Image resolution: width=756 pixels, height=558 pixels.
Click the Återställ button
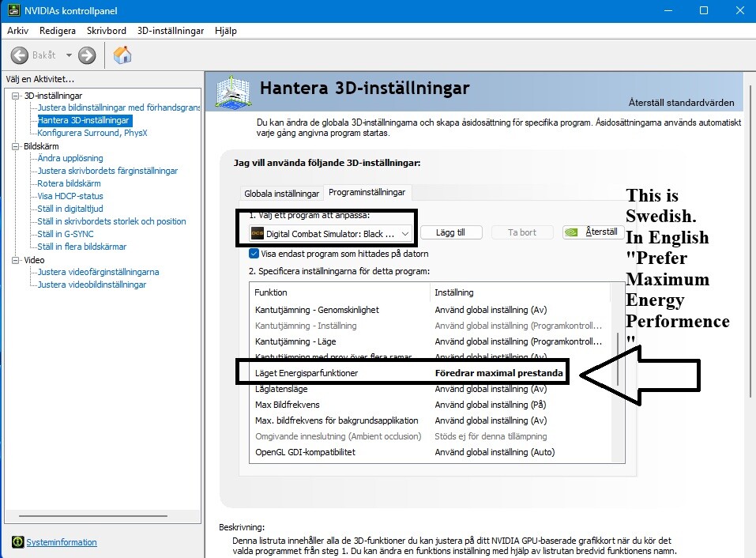593,232
